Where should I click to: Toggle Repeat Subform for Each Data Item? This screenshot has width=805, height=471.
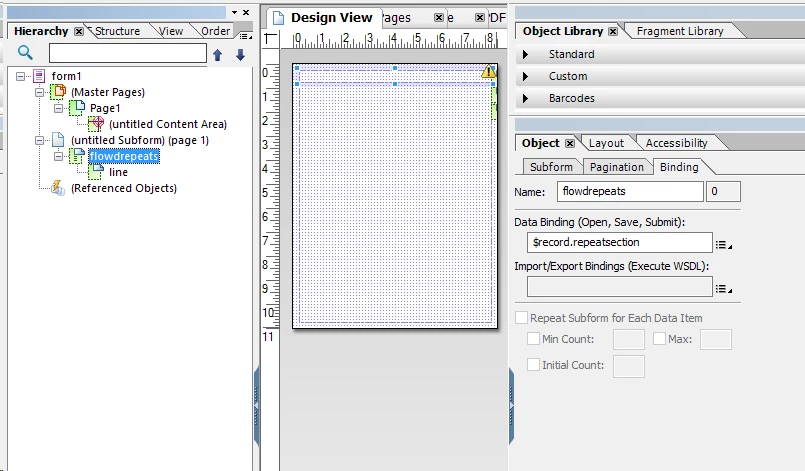coord(522,318)
